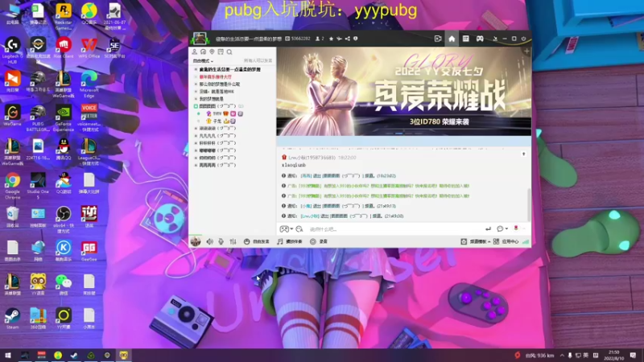Open the 自由模式 mode dropdown

(204, 61)
